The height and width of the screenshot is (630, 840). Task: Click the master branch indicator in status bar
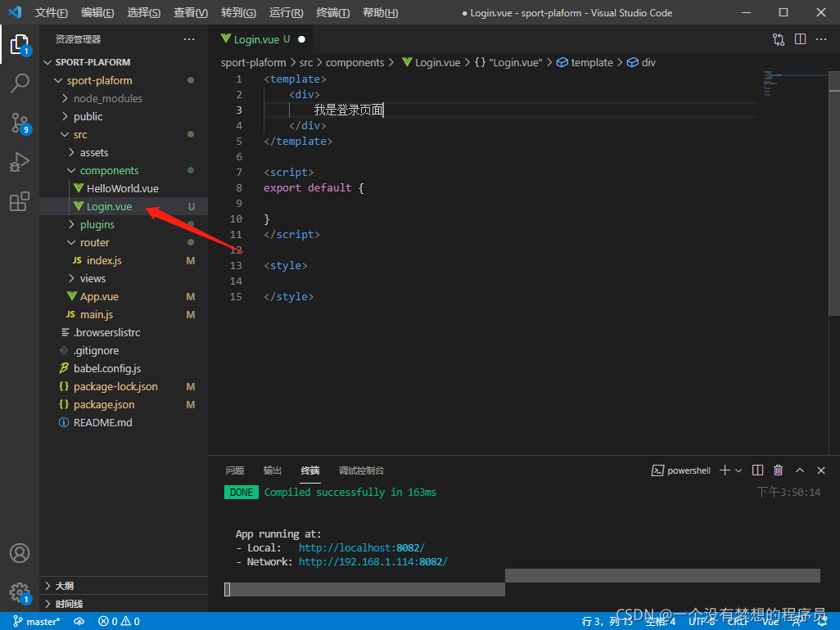point(36,622)
